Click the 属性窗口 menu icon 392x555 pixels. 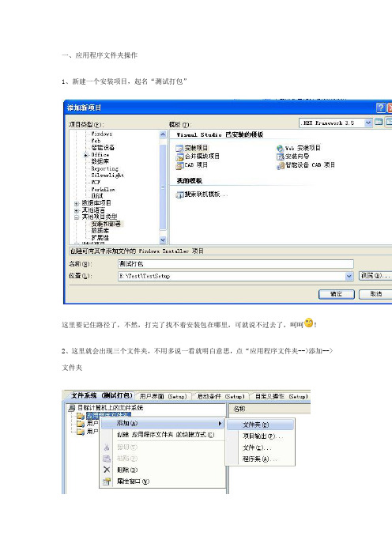(107, 481)
